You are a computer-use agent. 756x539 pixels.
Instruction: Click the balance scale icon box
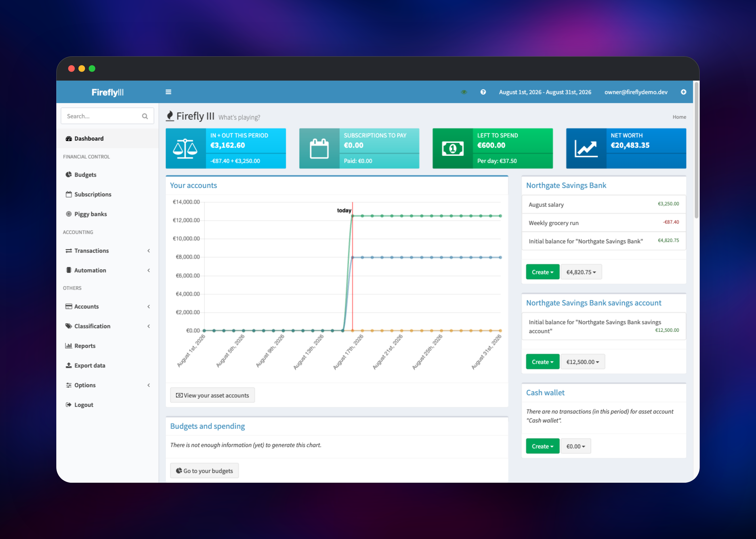pos(185,148)
